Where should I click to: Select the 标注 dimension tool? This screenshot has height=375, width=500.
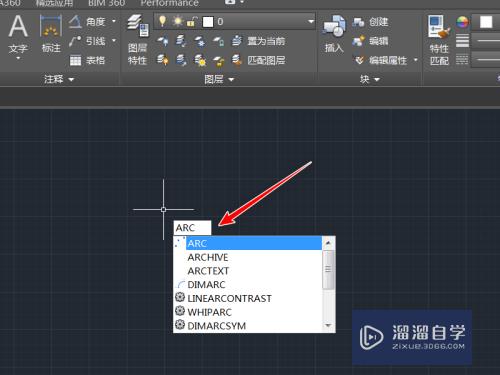[51, 33]
